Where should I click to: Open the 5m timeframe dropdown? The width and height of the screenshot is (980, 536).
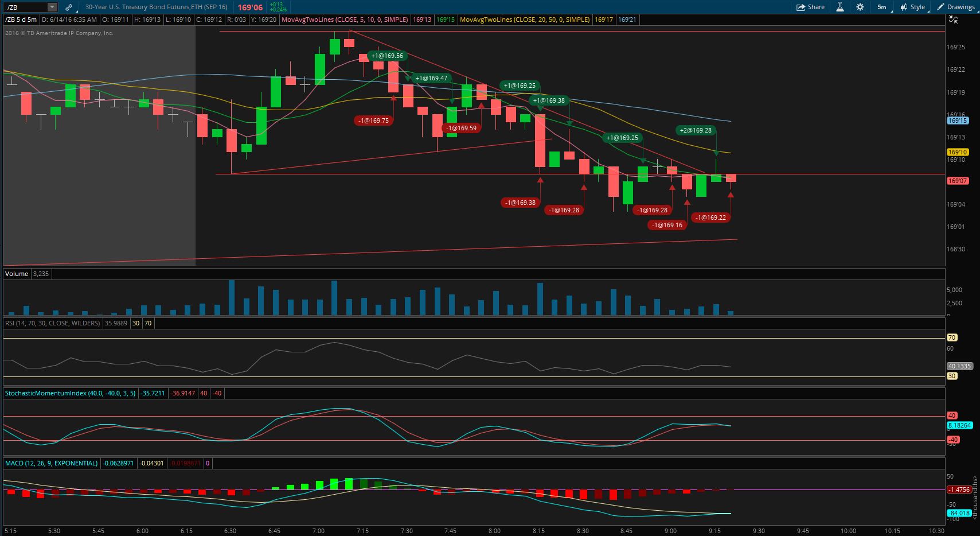pyautogui.click(x=882, y=7)
